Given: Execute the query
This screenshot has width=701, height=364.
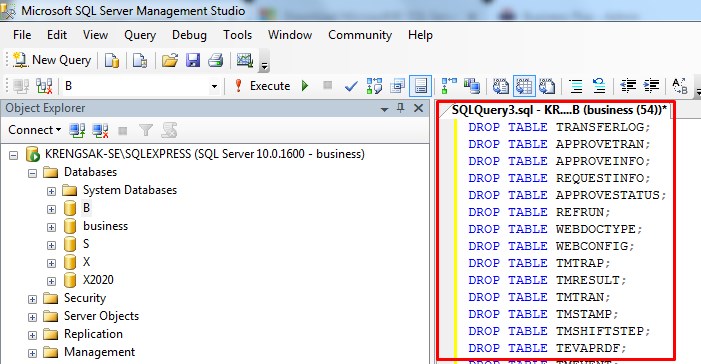Looking at the screenshot, I should 262,86.
